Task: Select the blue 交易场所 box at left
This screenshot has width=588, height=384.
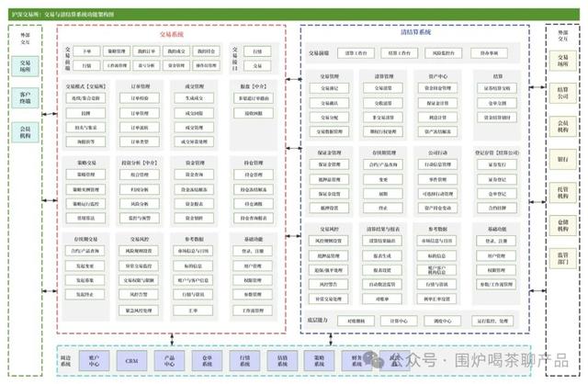Action: tap(25, 66)
